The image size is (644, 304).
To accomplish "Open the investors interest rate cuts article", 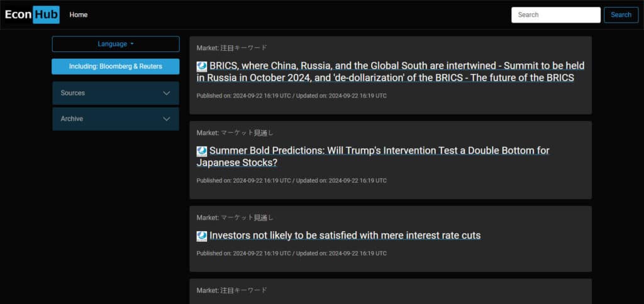I will point(345,236).
